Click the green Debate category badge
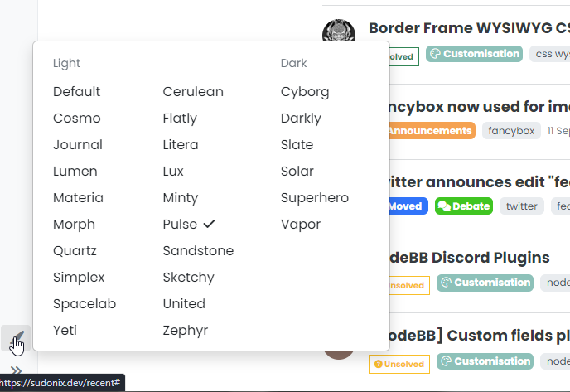Screen dimensions: 570x392 pos(463,206)
